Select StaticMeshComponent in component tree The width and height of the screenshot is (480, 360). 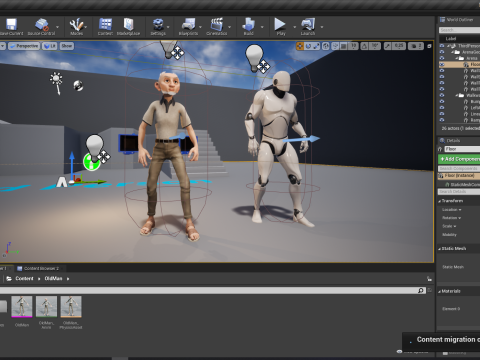[463, 184]
